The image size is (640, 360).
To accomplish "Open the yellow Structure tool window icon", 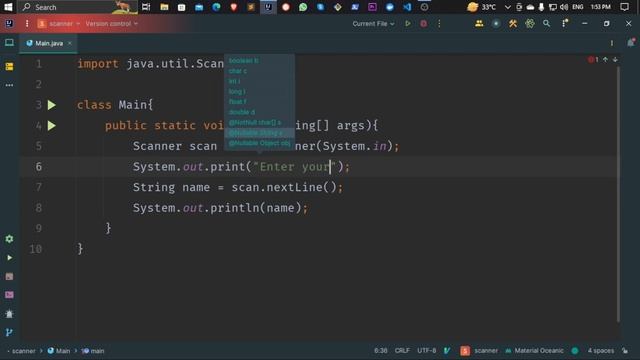I will (9, 67).
